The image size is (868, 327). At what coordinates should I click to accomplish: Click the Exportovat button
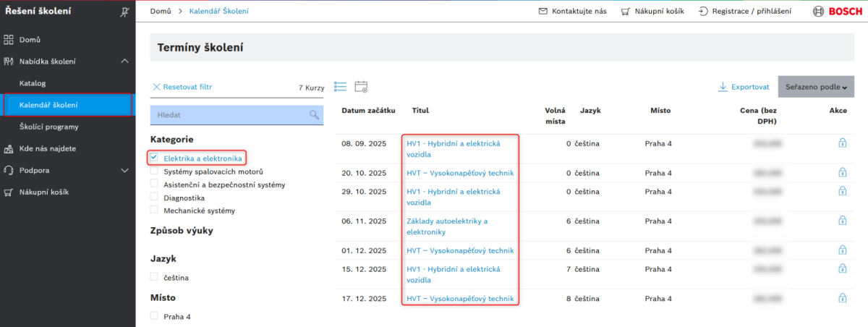click(x=744, y=87)
